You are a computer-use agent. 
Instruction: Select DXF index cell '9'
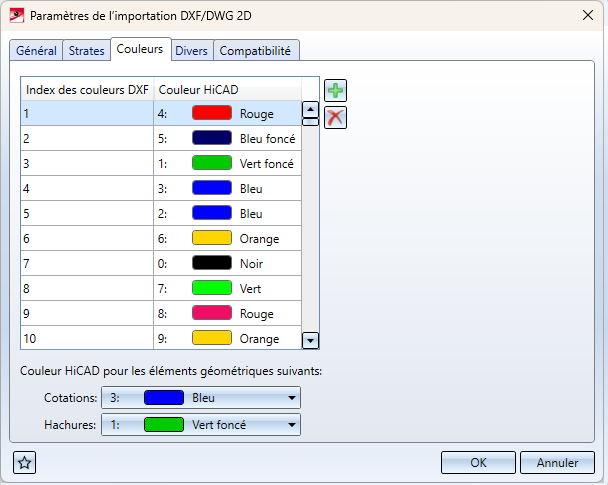point(87,313)
